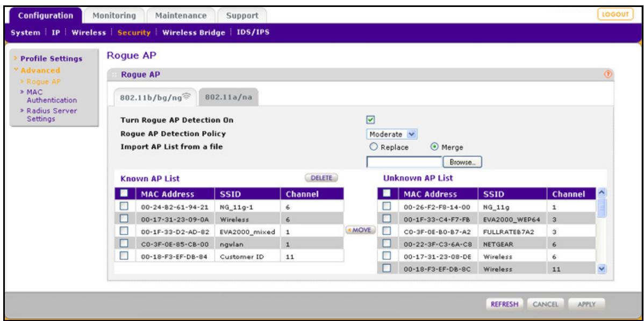Screen dimensions: 644x321
Task: Click the import file path field
Action: (x=404, y=162)
